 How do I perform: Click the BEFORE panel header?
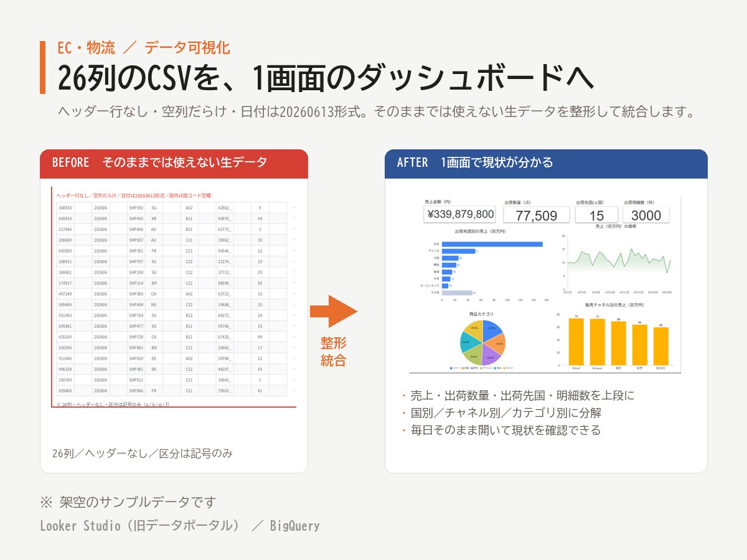174,164
